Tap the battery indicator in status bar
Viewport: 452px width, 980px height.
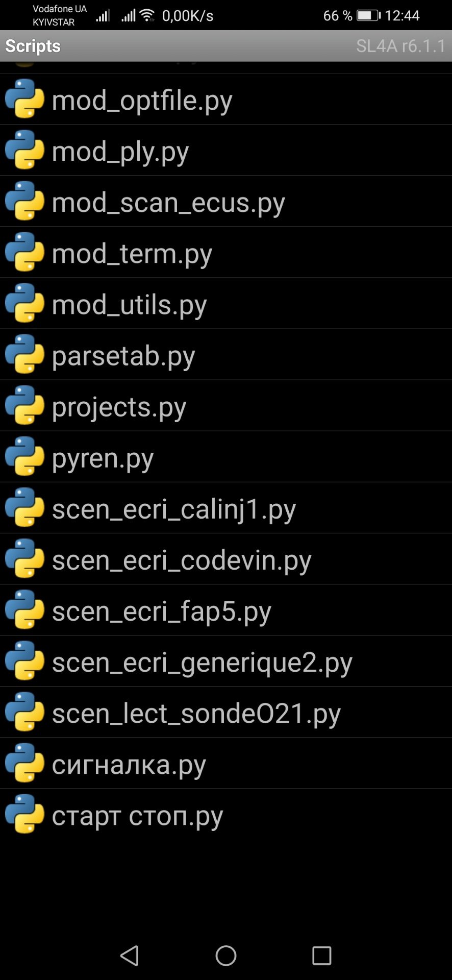[x=368, y=15]
